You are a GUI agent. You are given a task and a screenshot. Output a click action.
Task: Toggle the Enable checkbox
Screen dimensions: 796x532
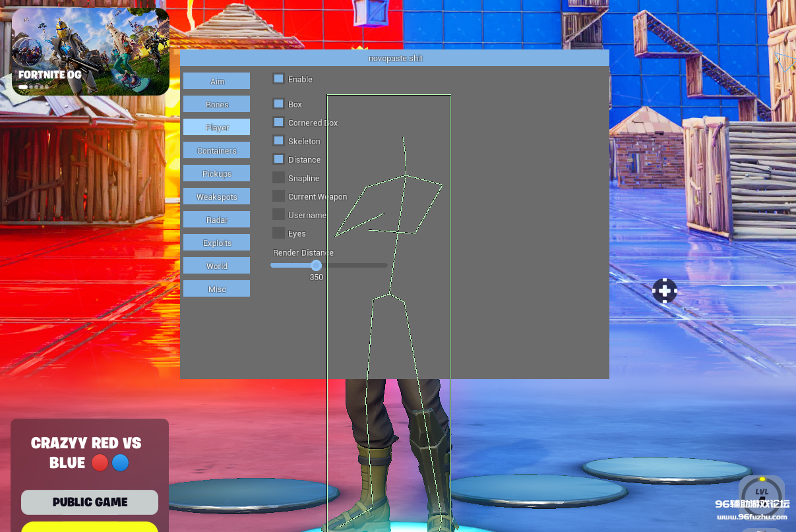[278, 78]
